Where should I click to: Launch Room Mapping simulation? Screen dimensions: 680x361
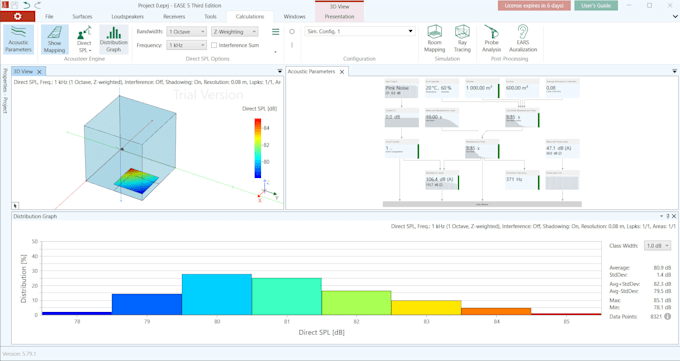click(435, 39)
